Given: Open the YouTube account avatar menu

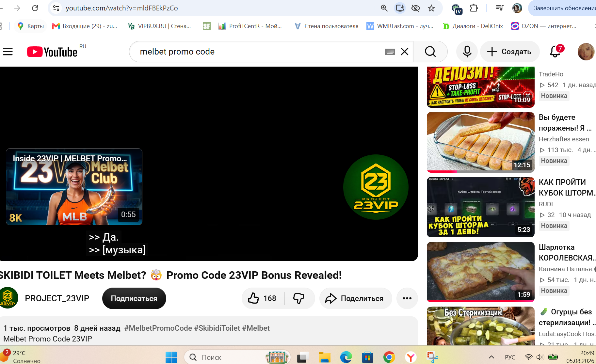Looking at the screenshot, I should tap(586, 52).
